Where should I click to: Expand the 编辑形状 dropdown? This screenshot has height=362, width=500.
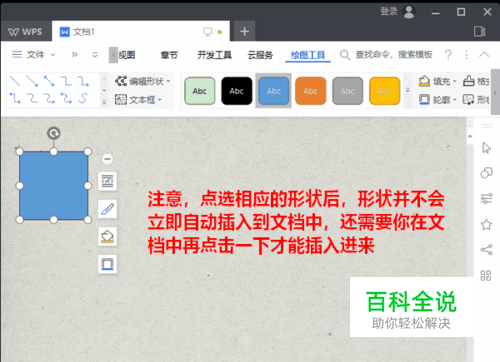point(142,81)
